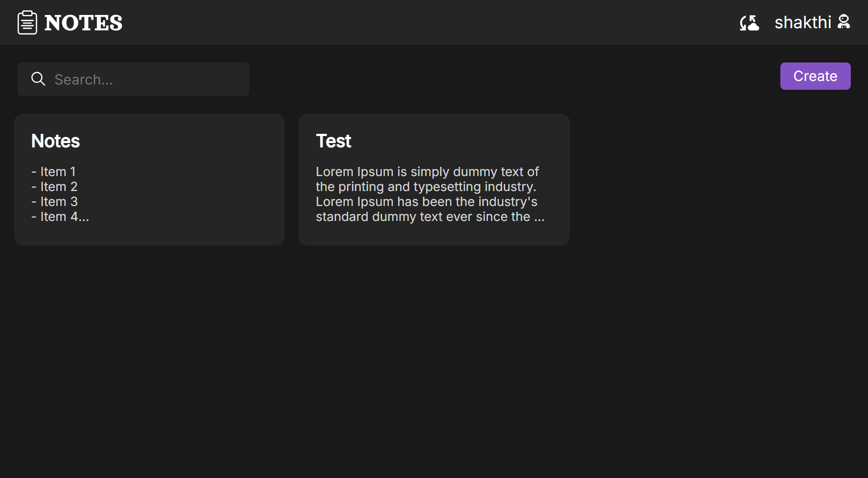Click the "- Item 2" line
The height and width of the screenshot is (478, 868).
[55, 187]
